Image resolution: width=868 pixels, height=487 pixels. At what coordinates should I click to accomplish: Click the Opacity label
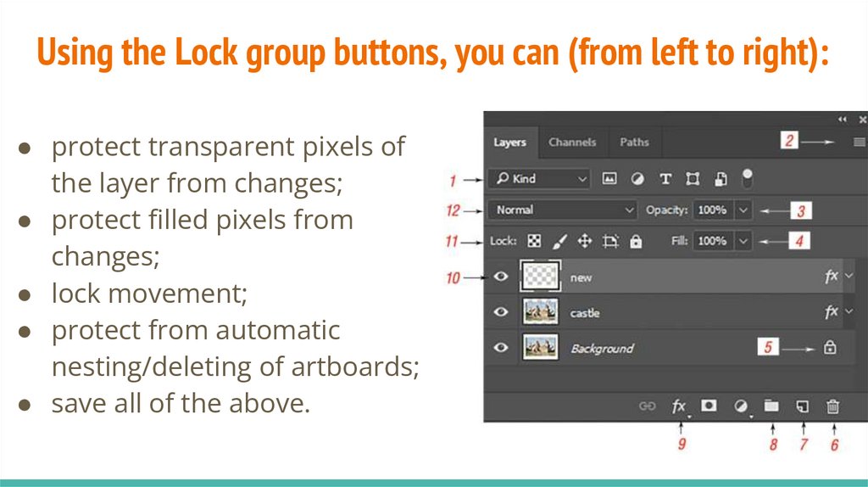point(666,210)
